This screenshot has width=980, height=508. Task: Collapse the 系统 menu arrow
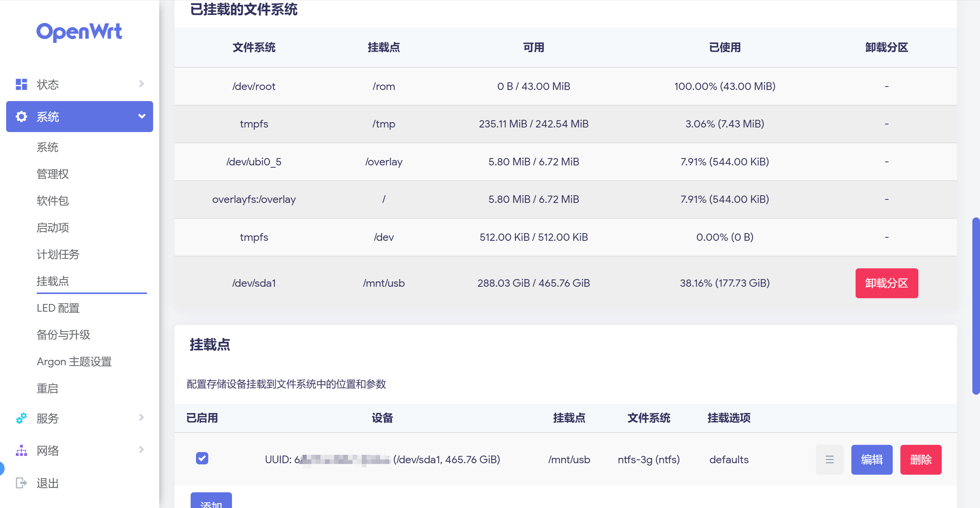pos(142,116)
